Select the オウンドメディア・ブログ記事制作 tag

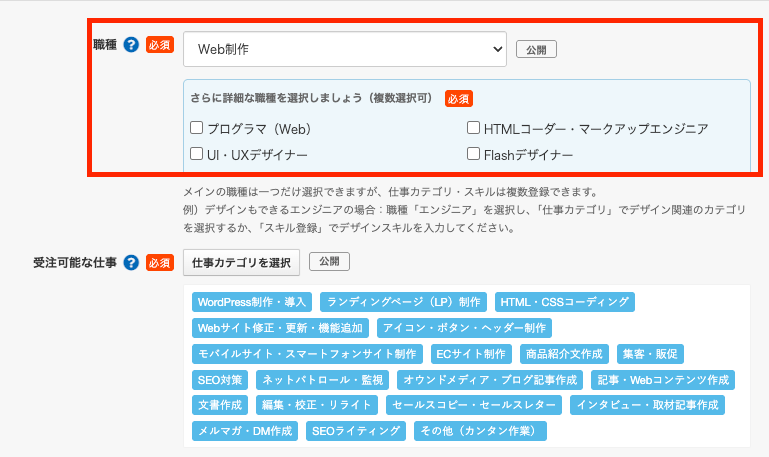click(489, 380)
